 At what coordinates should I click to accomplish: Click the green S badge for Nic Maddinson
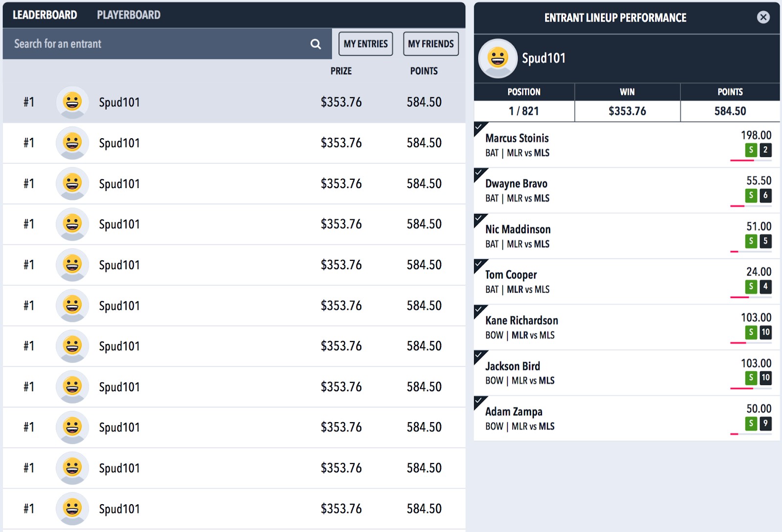tap(751, 241)
